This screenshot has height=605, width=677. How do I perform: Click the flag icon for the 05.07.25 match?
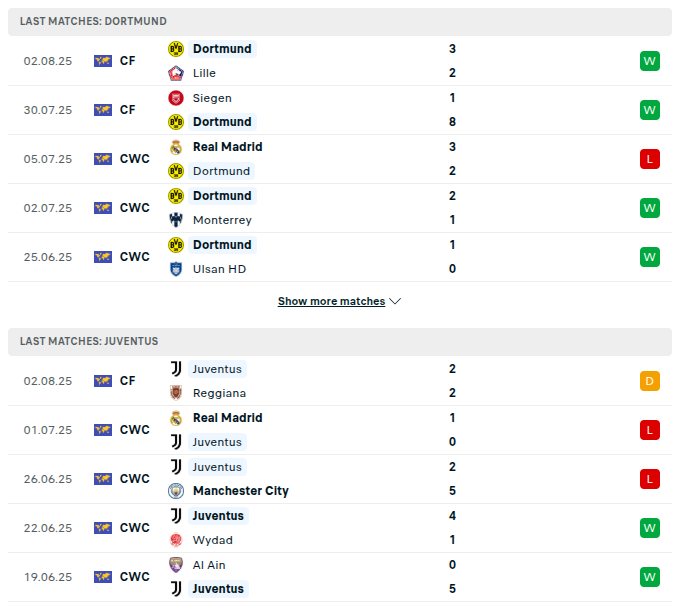click(103, 159)
